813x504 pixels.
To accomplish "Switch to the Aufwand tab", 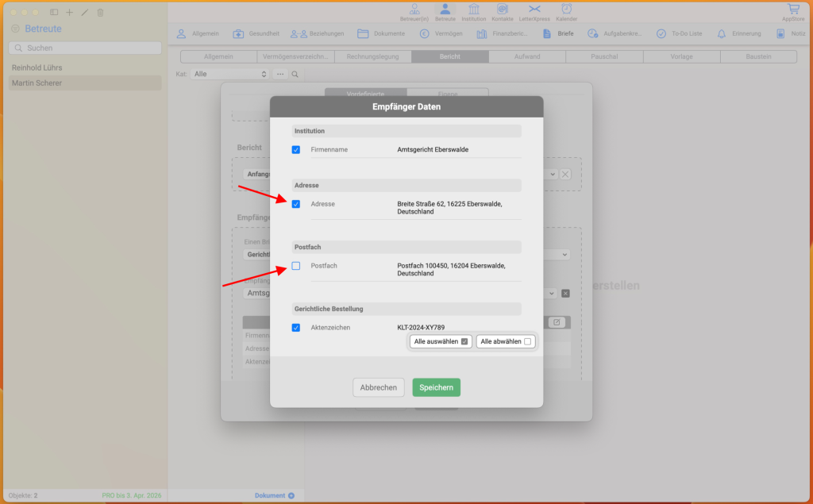I will coord(526,57).
